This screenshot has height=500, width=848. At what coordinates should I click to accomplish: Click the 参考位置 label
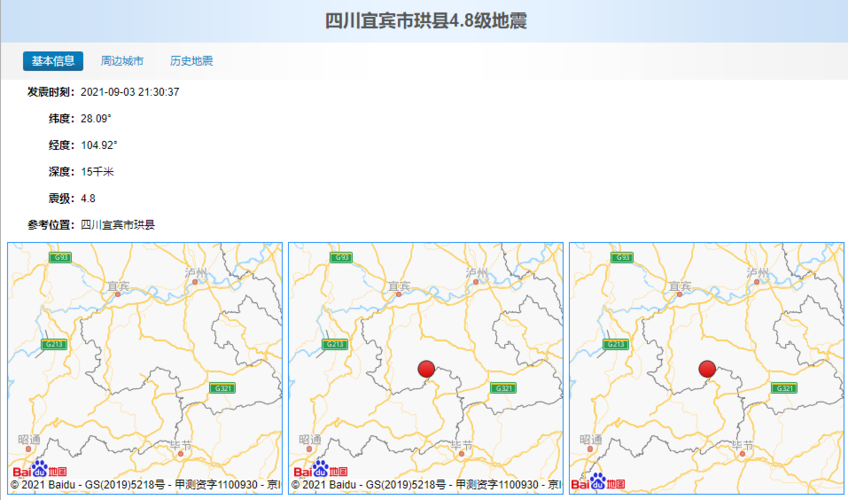click(49, 225)
